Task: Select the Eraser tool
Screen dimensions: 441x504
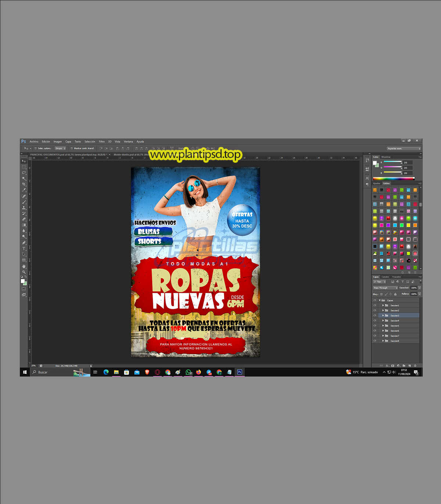Action: pos(24,219)
